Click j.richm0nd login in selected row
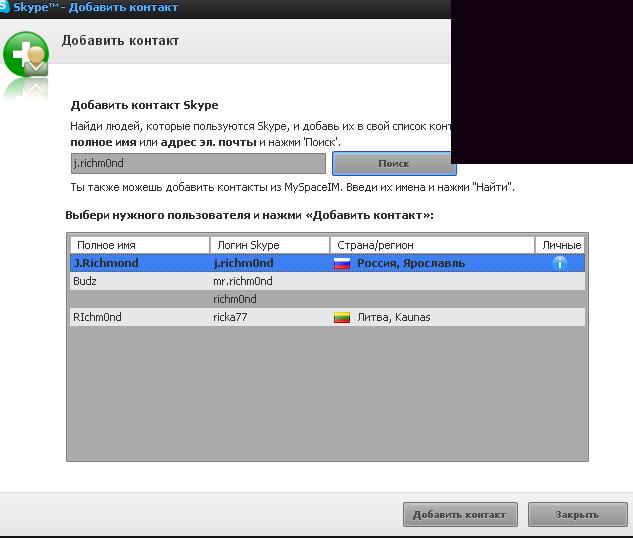Screen dimensions: 633x538 (243, 263)
